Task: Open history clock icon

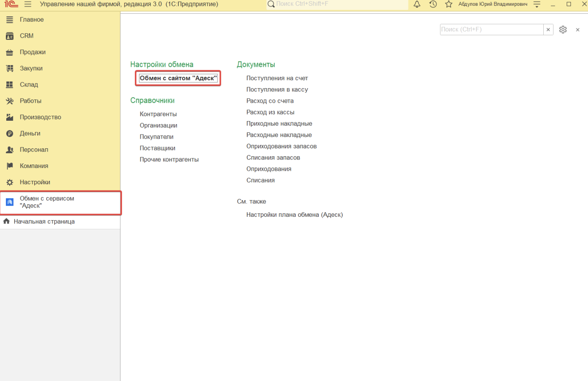Action: coord(433,4)
